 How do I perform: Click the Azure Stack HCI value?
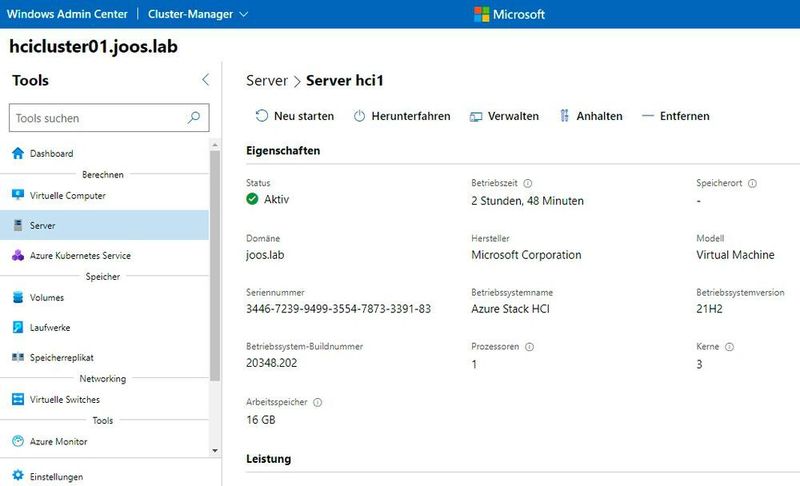click(510, 309)
